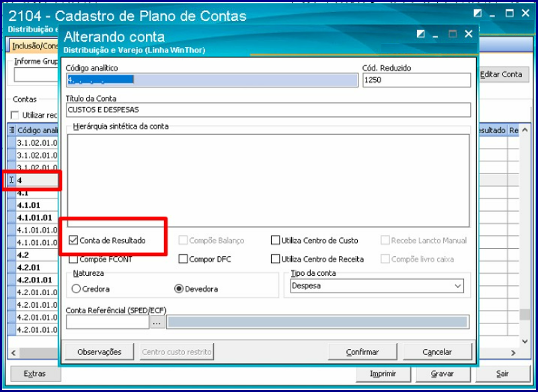Click the main window restore-style icon
The image size is (538, 392).
point(477,13)
